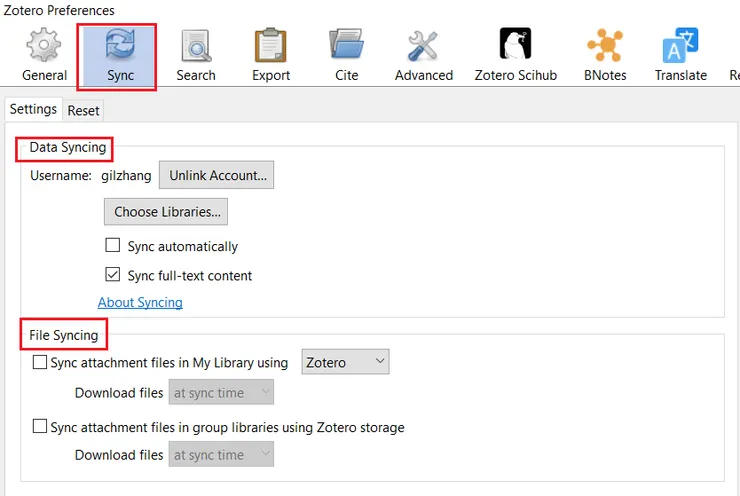This screenshot has width=740, height=496.
Task: Click the Choose Libraries button
Action: coord(166,212)
